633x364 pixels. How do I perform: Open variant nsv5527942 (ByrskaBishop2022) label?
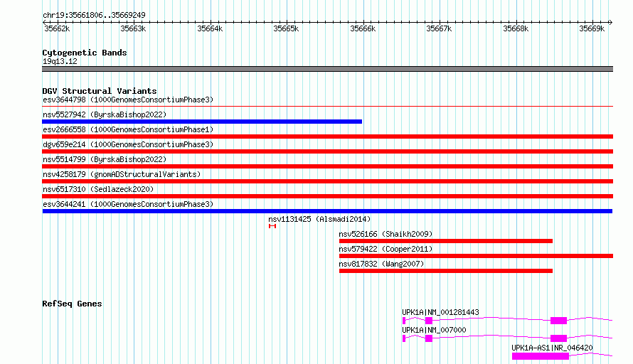[x=105, y=114]
